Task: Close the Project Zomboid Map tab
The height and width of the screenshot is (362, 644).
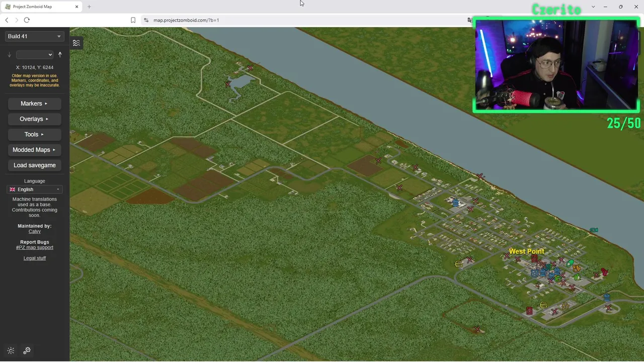Action: click(x=77, y=7)
